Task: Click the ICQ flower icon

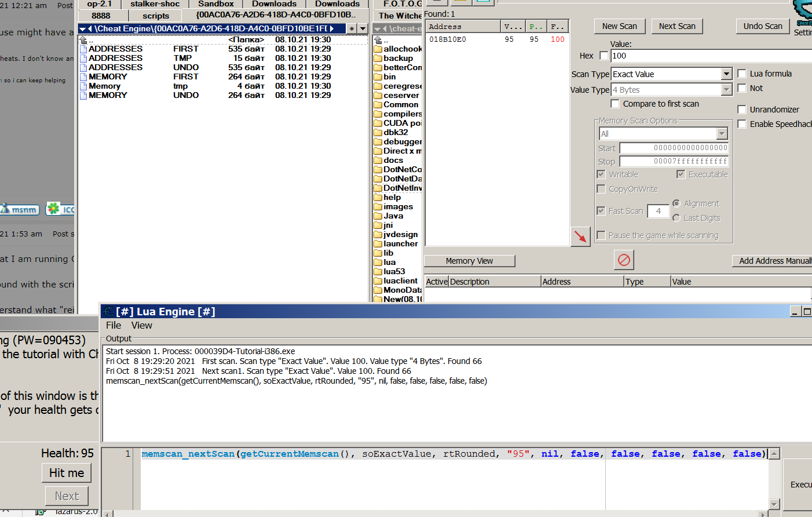Action: pyautogui.click(x=53, y=209)
